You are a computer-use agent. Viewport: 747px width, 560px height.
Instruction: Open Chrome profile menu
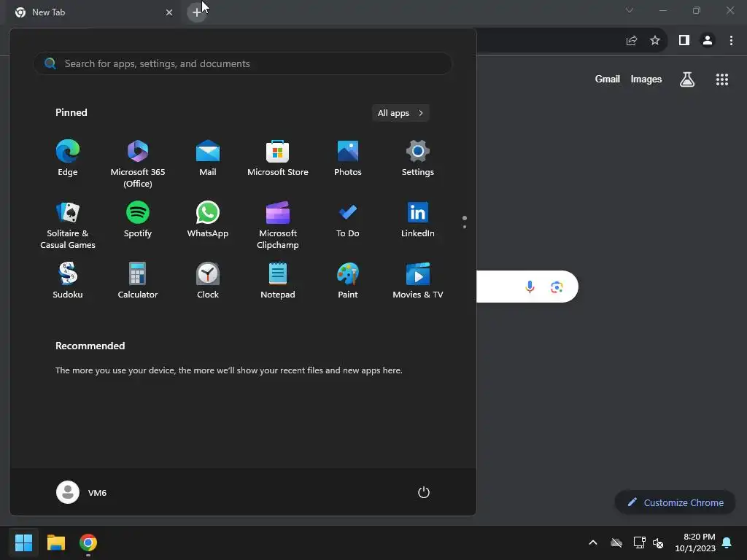click(708, 41)
